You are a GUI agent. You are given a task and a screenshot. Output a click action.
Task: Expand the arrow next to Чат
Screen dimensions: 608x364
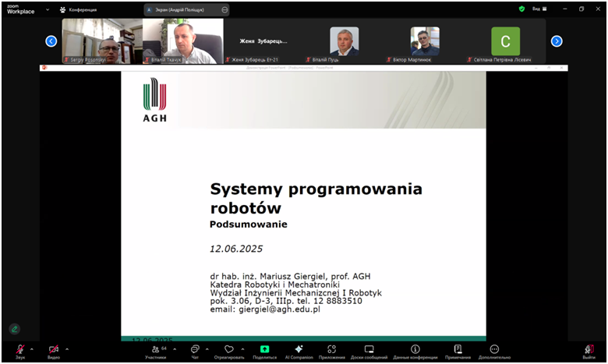(x=207, y=349)
